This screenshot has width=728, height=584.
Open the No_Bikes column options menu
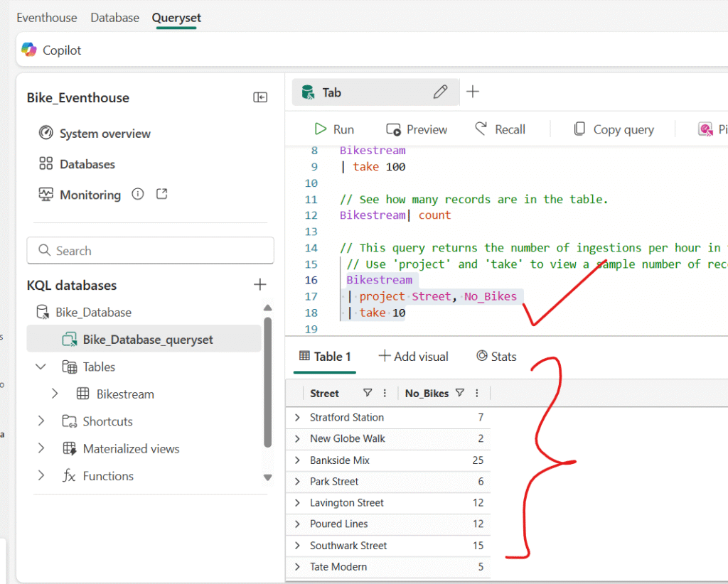[477, 394]
